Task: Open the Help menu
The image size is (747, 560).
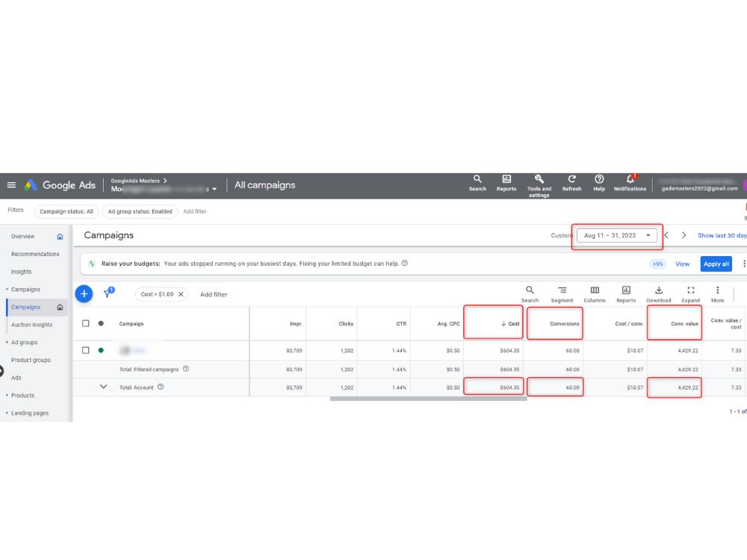Action: tap(599, 183)
